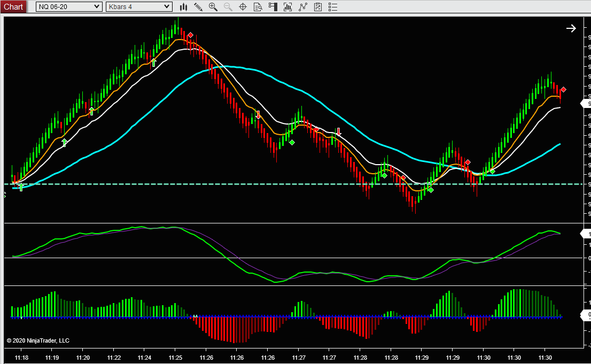The width and height of the screenshot is (591, 364).
Task: Open the bar type chart style icon
Action: pos(183,7)
